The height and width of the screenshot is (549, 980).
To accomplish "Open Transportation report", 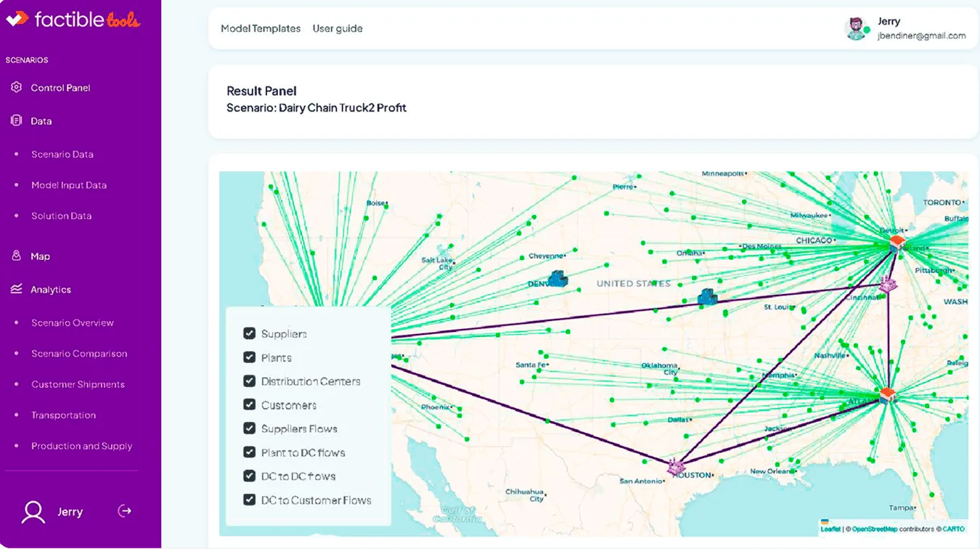I will click(x=63, y=415).
